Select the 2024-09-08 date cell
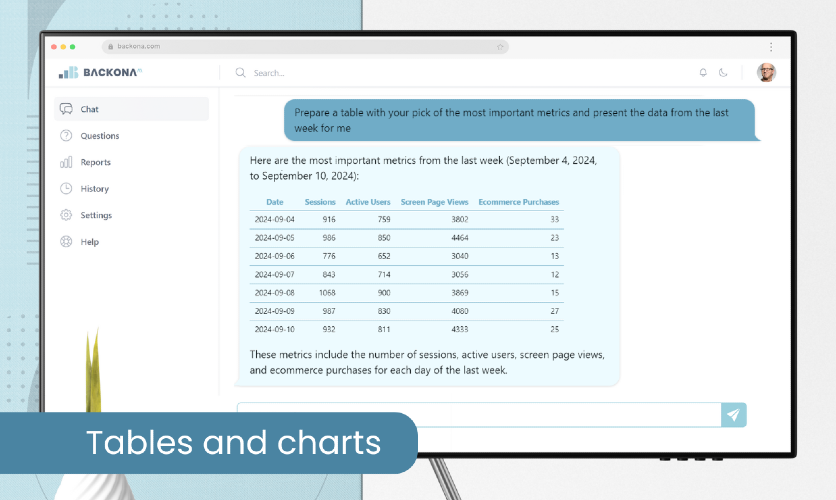 pyautogui.click(x=275, y=293)
